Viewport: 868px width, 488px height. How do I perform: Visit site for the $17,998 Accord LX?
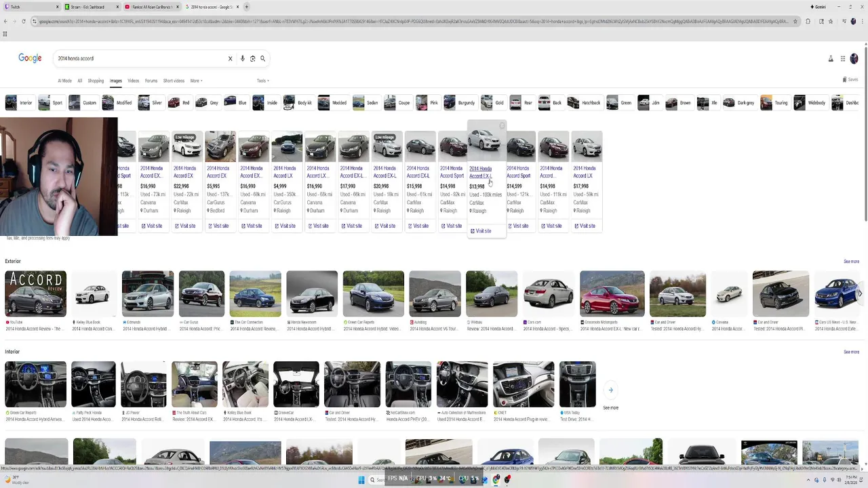pyautogui.click(x=584, y=226)
